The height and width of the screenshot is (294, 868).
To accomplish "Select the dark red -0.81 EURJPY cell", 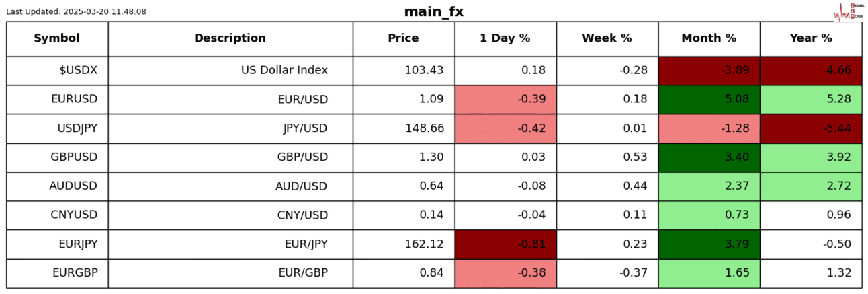I will point(505,244).
